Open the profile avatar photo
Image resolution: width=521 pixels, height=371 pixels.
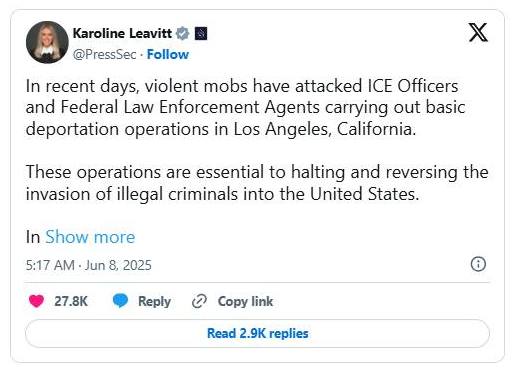(47, 42)
